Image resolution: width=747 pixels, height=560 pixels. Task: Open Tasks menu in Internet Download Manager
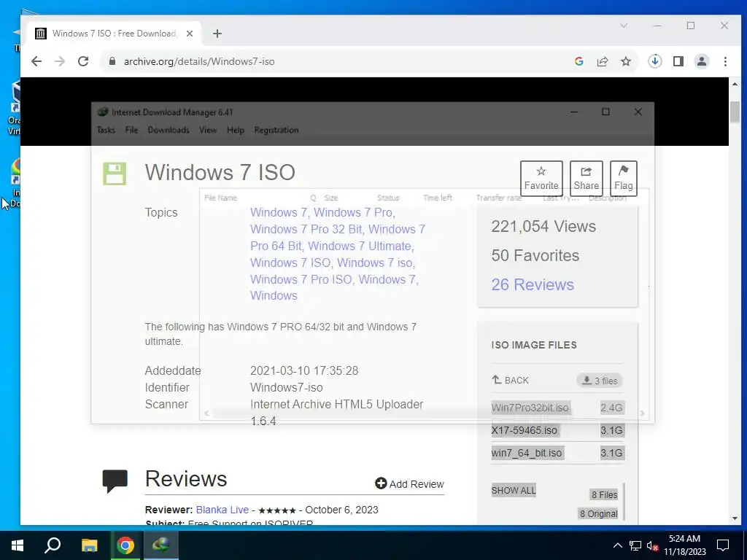(106, 130)
